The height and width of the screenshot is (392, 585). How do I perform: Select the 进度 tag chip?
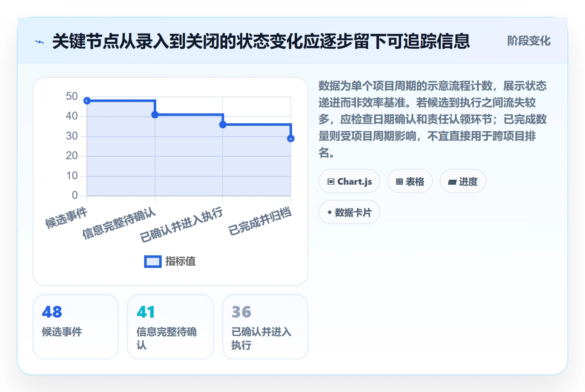[x=463, y=181]
